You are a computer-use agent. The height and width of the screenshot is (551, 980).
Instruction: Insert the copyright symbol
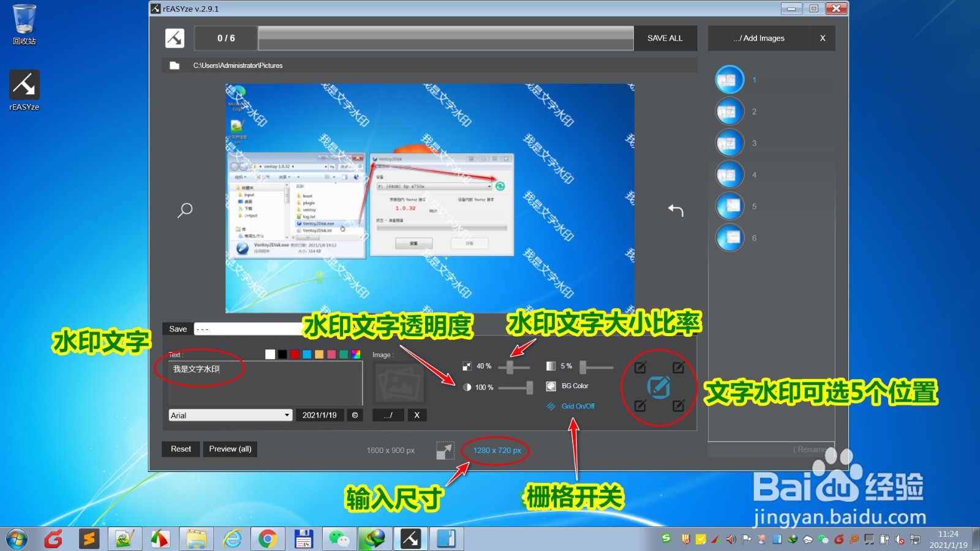click(x=355, y=415)
